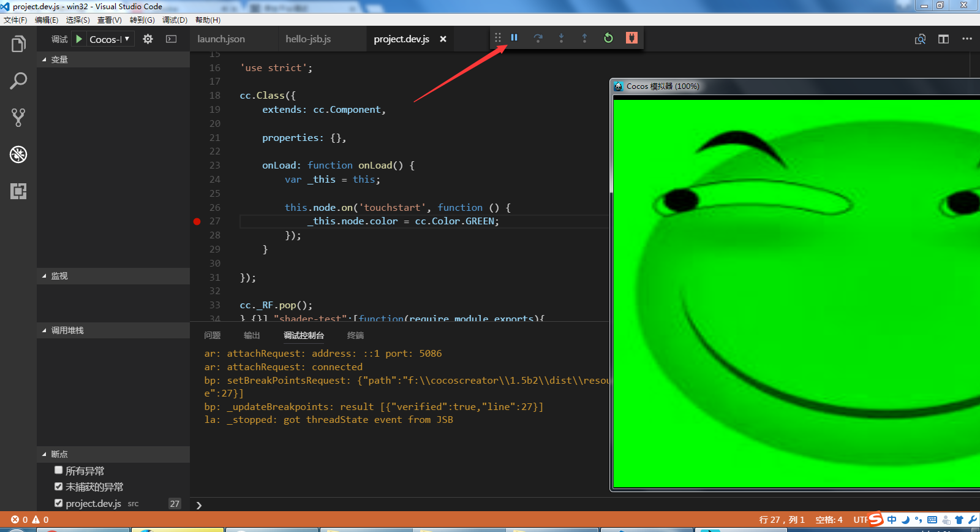Viewport: 980px width, 532px height.
Task: Open the IME toolbox wrench icon
Action: coord(973,520)
